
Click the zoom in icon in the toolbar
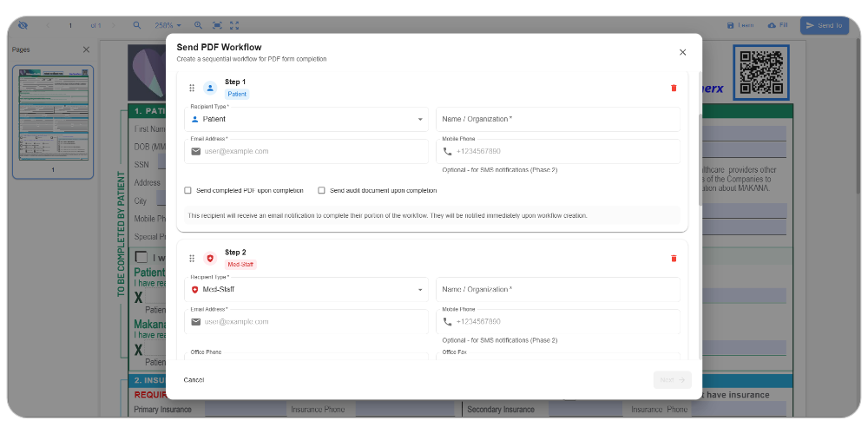click(198, 25)
